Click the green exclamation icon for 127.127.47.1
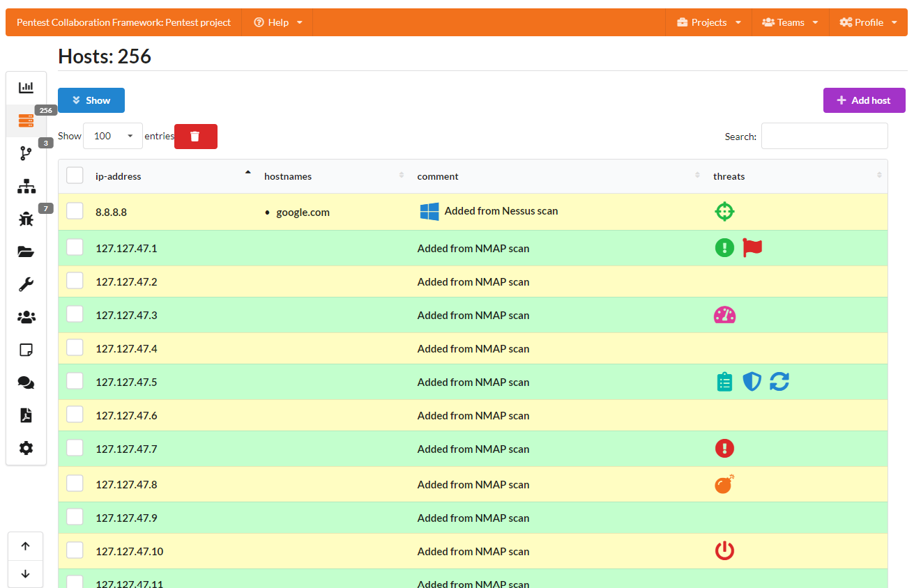This screenshot has height=588, width=914. click(x=724, y=247)
